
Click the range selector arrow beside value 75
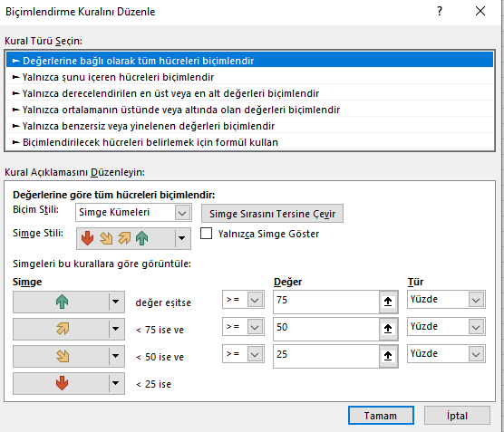[388, 302]
